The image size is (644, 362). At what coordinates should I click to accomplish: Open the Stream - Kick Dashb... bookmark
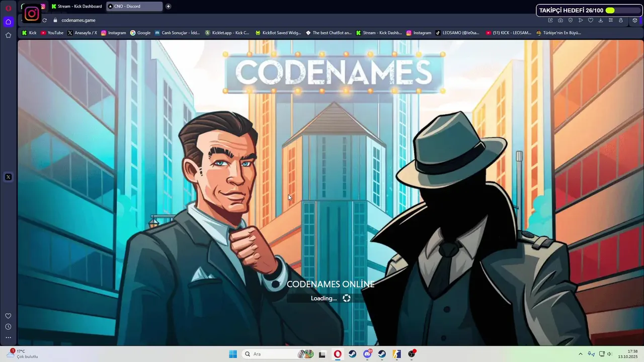[x=379, y=33]
